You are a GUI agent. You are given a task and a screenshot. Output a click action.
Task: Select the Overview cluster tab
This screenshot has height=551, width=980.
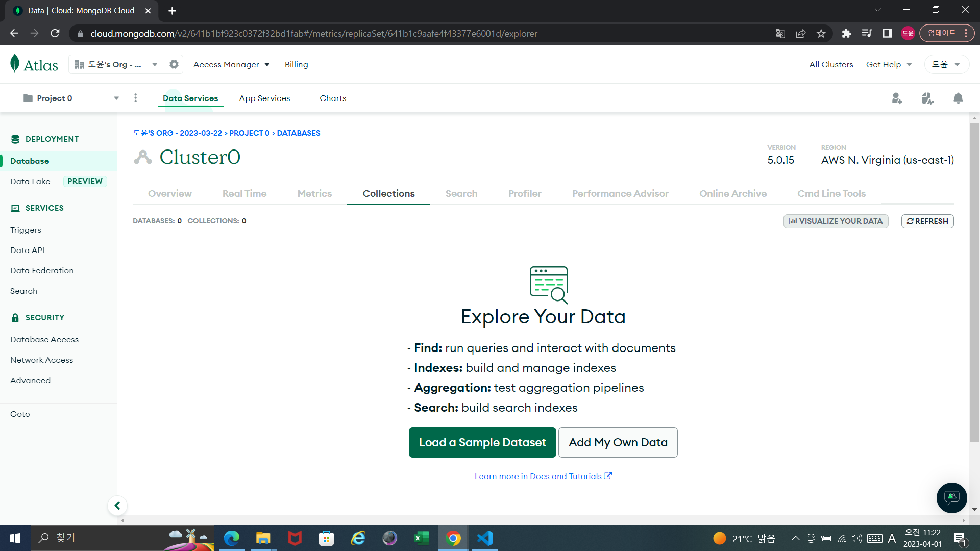click(170, 194)
